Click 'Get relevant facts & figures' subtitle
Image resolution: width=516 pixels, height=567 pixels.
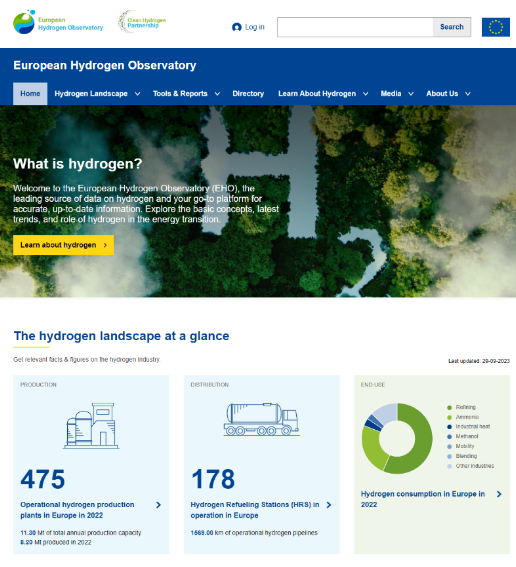pos(86,359)
